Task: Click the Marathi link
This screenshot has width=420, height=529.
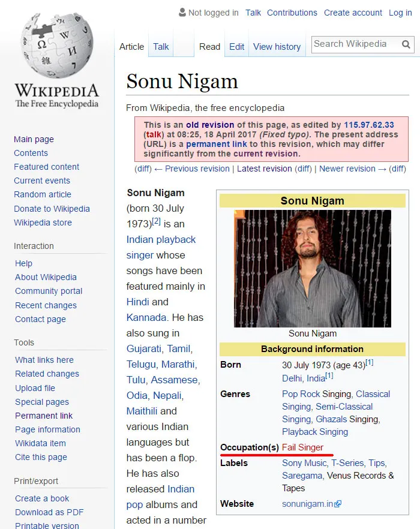Action: point(178,365)
